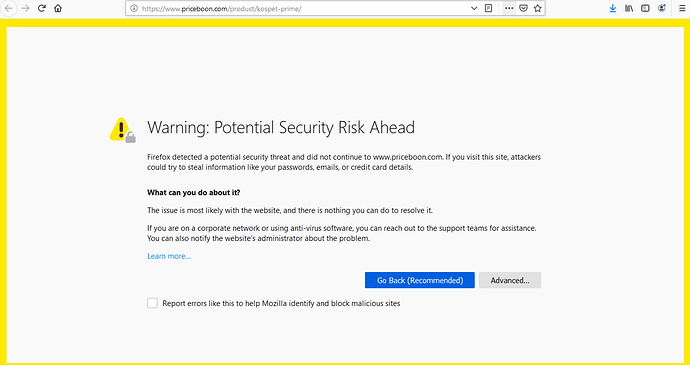
Task: Reload the current page
Action: [42, 8]
